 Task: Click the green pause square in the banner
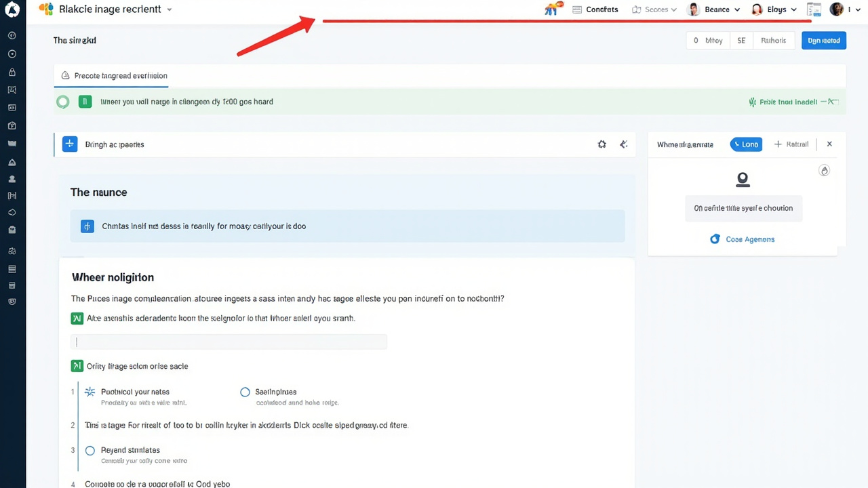click(x=85, y=102)
